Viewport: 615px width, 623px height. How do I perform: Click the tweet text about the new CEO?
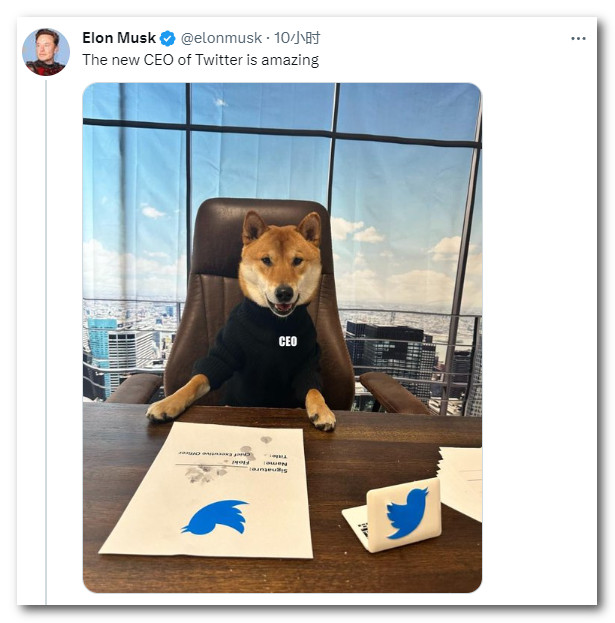click(201, 60)
